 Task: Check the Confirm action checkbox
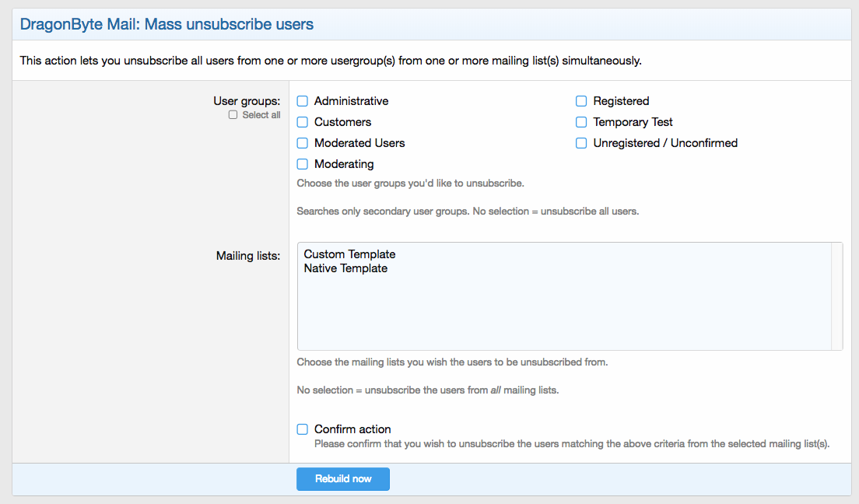click(x=303, y=429)
